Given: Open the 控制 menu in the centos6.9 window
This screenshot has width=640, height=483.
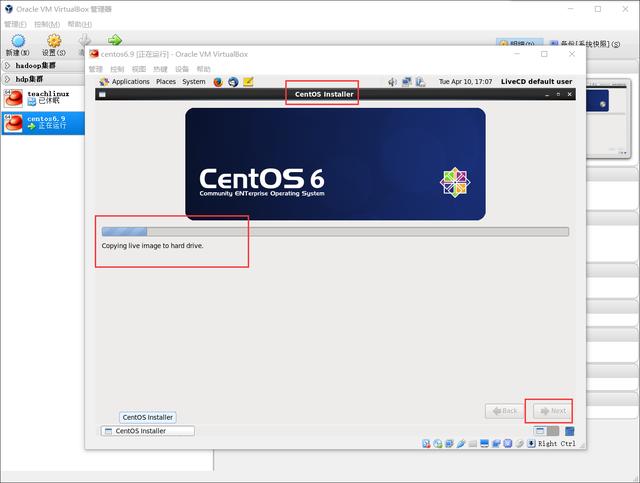Looking at the screenshot, I should click(117, 69).
